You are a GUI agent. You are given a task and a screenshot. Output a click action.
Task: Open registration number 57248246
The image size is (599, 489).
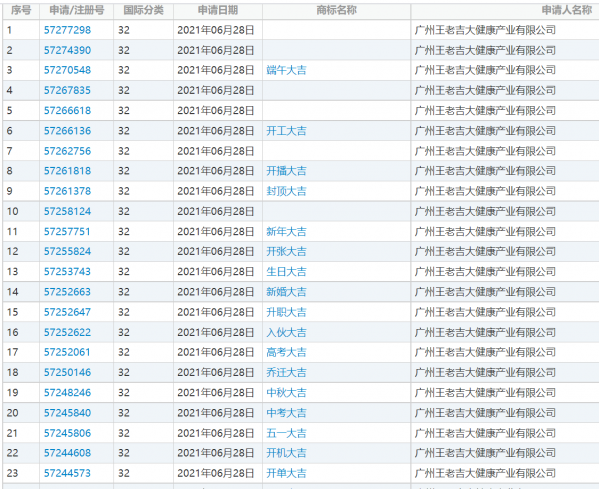click(x=67, y=393)
